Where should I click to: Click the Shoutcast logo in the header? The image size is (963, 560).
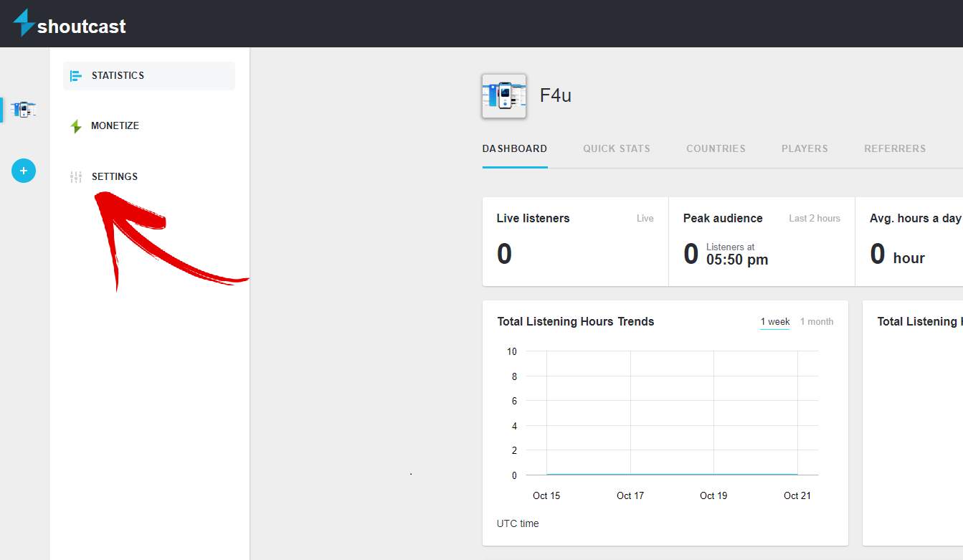tap(70, 24)
